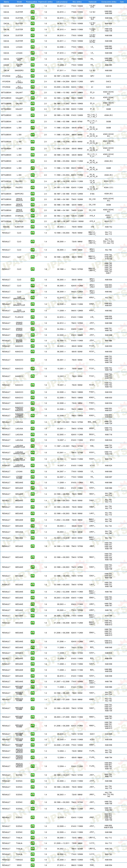127x868 pixels.
Task: Click the KUBISTAR model cell
Action: click(19, 227)
